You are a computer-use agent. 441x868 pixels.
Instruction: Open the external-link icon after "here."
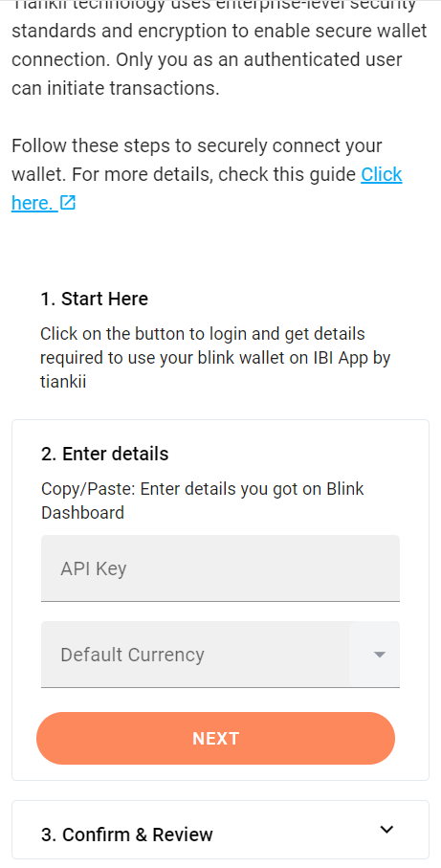coord(67,203)
